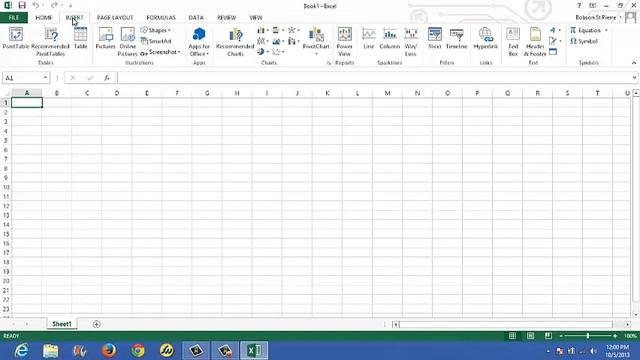Open the Shapes gallery
640x360 pixels.
[156, 30]
